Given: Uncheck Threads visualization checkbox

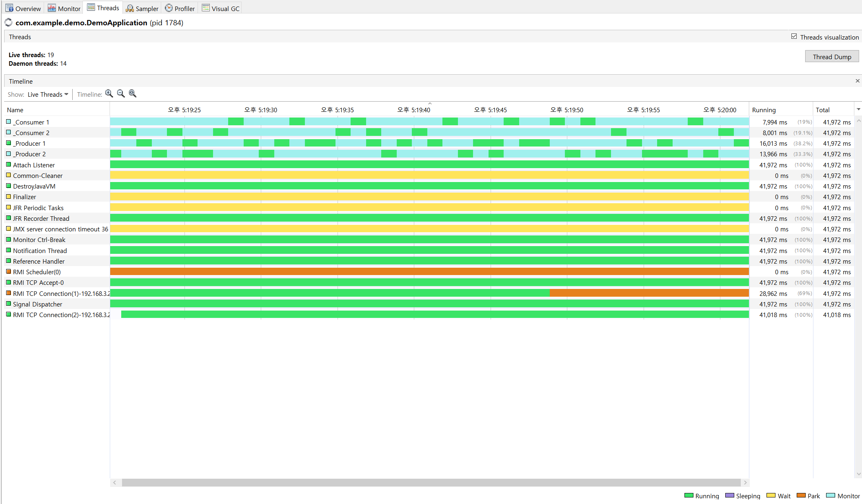Looking at the screenshot, I should (x=794, y=36).
